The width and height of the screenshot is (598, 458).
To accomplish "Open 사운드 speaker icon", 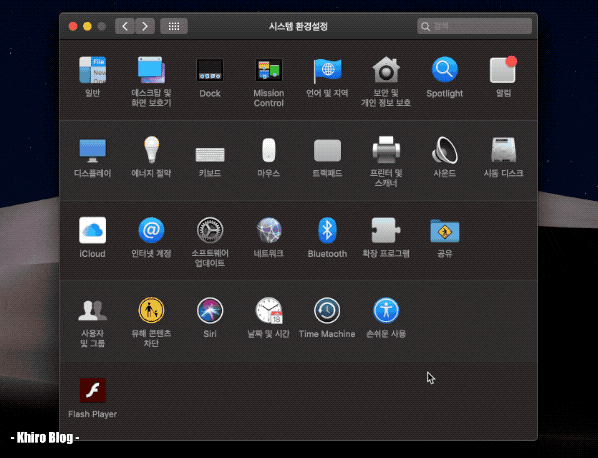I will [x=445, y=150].
